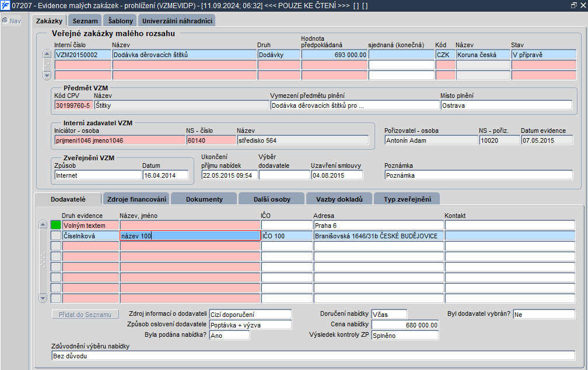Click Ukončení příjmu nabídek field 22.05.2015 09:54
This screenshot has height=370, width=588.
[229, 175]
